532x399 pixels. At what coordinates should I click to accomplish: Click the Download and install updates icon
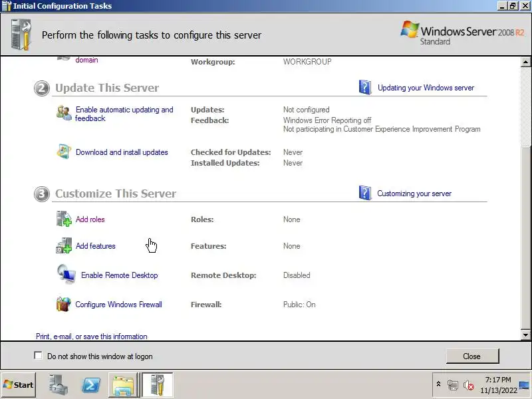pyautogui.click(x=64, y=152)
